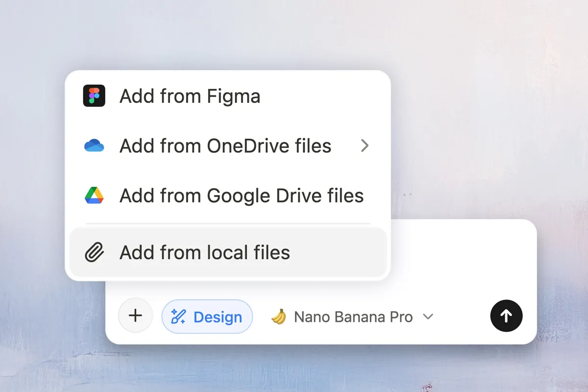Click the Figma logo icon
Image resolution: width=588 pixels, height=392 pixels.
coord(94,96)
